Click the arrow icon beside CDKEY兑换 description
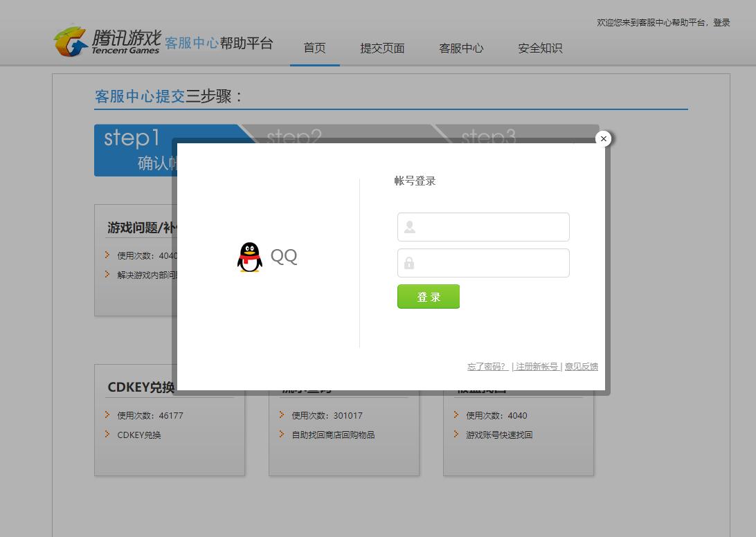Viewport: 756px width, 537px height. pyautogui.click(x=105, y=435)
